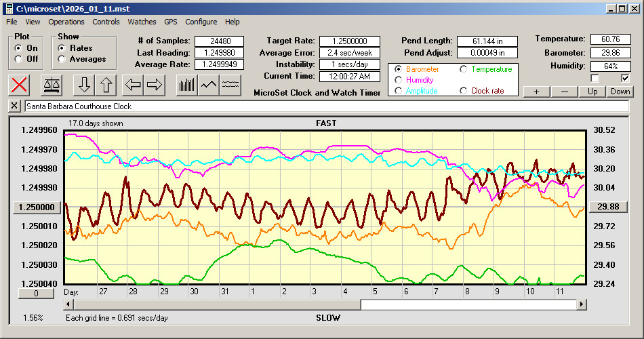Open the Configure menu
The width and height of the screenshot is (644, 339).
coord(201,22)
